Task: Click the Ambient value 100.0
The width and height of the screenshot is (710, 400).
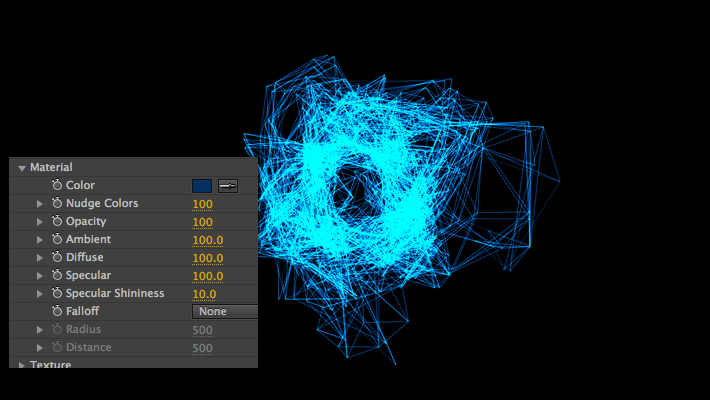Action: pos(207,240)
